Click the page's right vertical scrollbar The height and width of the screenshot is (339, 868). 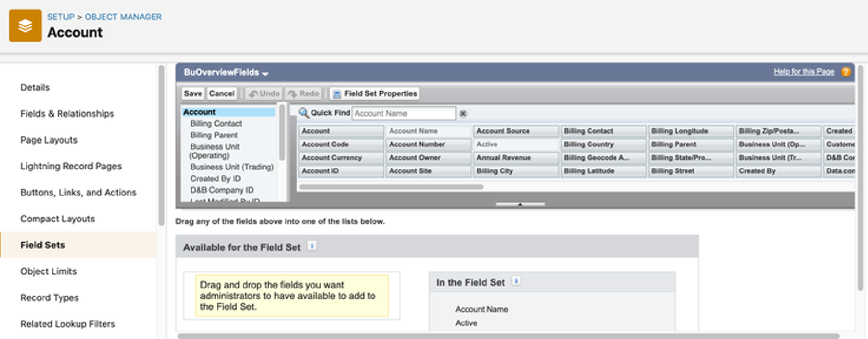[860, 178]
